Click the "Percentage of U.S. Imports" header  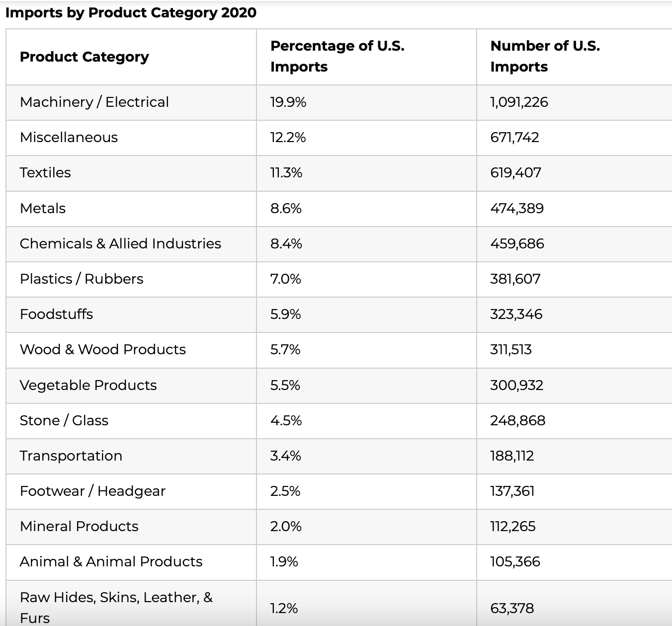[x=337, y=56]
